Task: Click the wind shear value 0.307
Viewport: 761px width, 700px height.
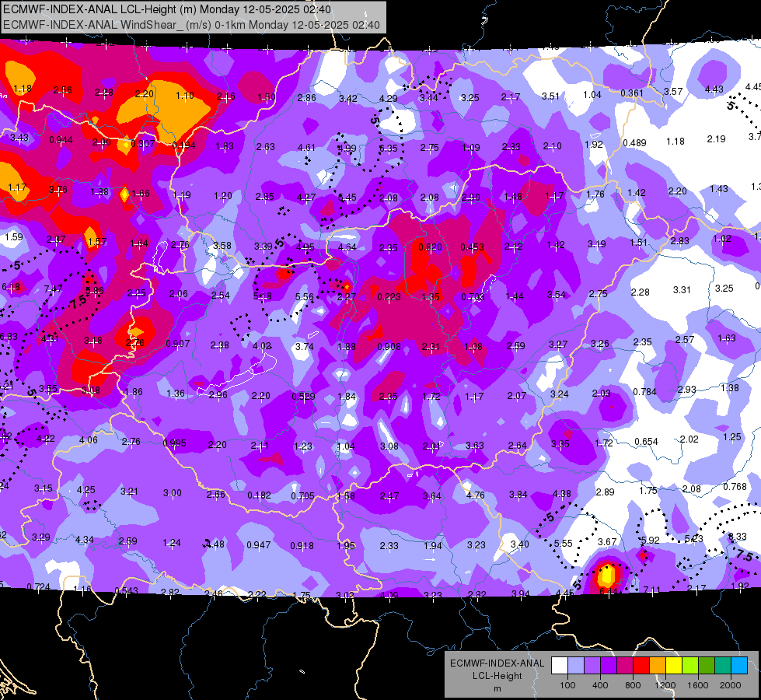Action: (143, 143)
